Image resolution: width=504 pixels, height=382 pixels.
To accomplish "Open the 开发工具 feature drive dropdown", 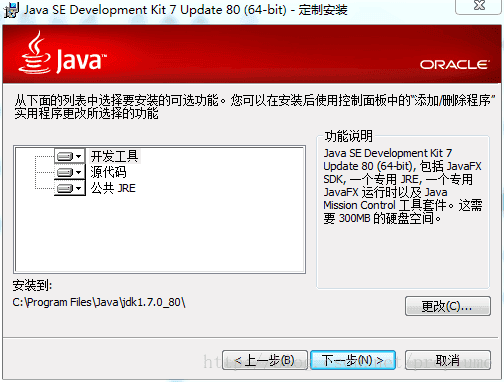I will coord(70,156).
